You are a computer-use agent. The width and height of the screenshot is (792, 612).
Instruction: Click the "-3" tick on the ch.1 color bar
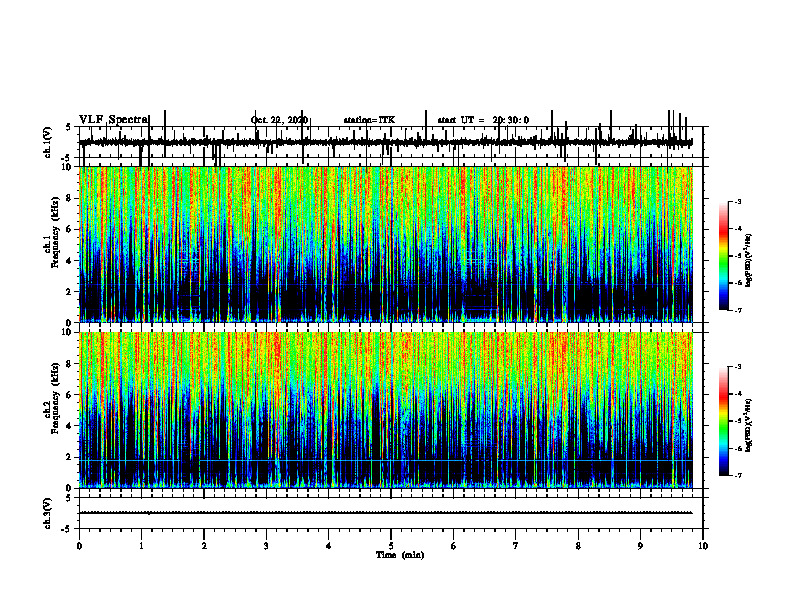pos(738,201)
